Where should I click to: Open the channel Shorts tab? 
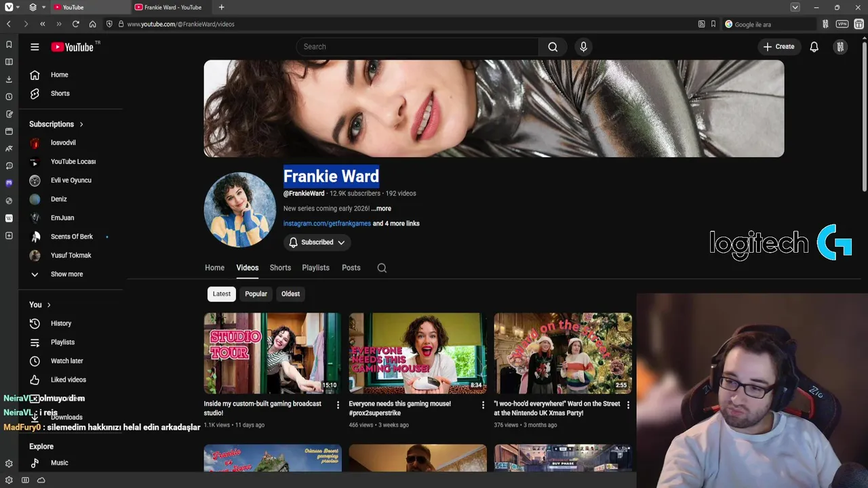coord(280,268)
